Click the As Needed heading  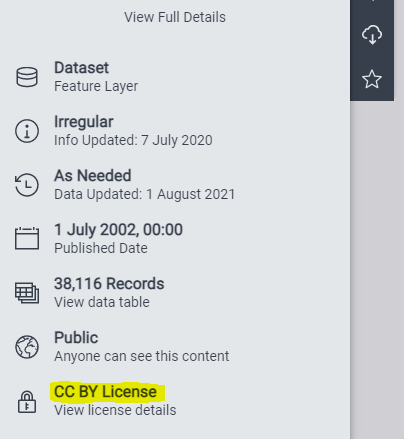93,176
